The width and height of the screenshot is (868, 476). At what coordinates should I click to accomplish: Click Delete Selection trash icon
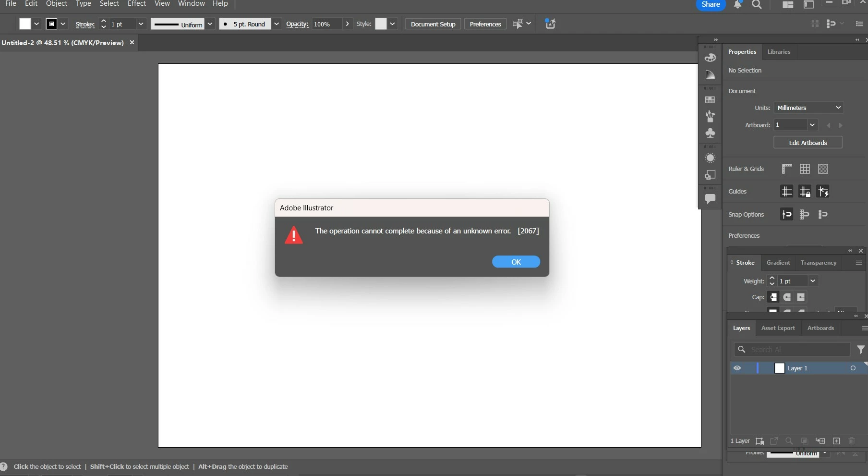[852, 441]
